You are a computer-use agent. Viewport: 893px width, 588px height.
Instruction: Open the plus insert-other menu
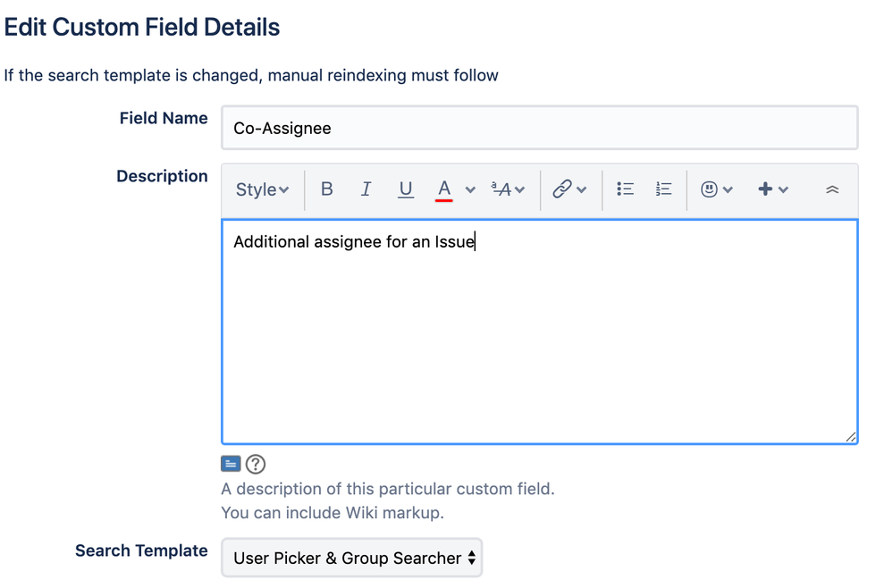pos(772,189)
